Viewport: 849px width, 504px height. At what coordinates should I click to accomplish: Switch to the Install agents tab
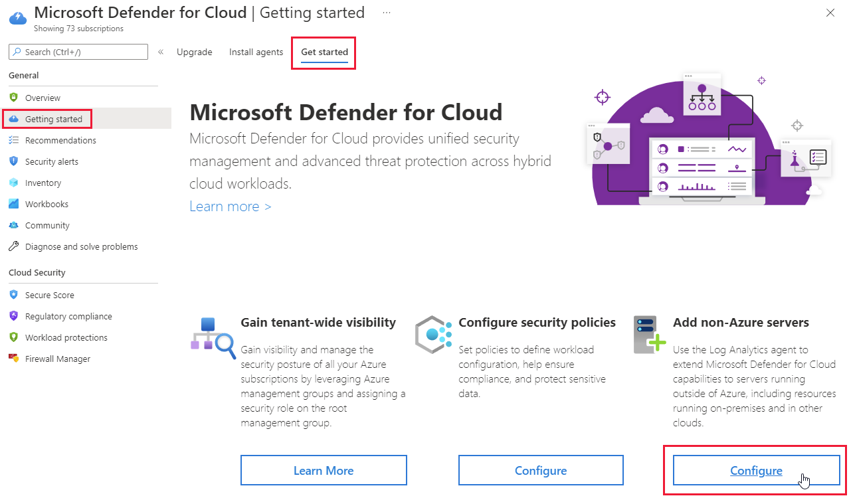point(256,52)
